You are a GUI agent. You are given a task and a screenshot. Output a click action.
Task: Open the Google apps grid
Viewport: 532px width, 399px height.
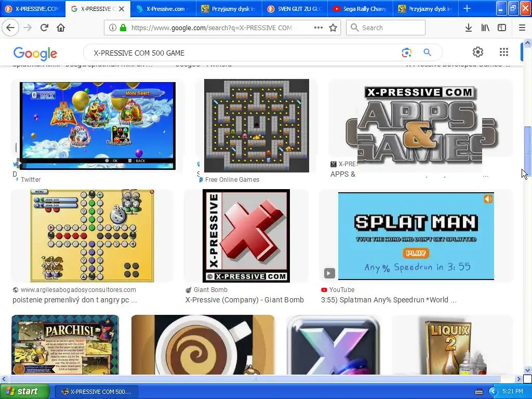(x=504, y=52)
